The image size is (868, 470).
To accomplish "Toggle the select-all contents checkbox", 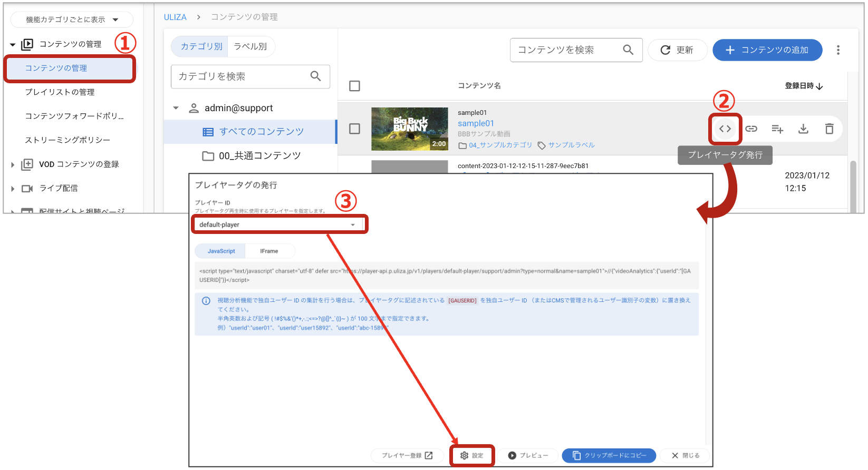I will tap(355, 86).
